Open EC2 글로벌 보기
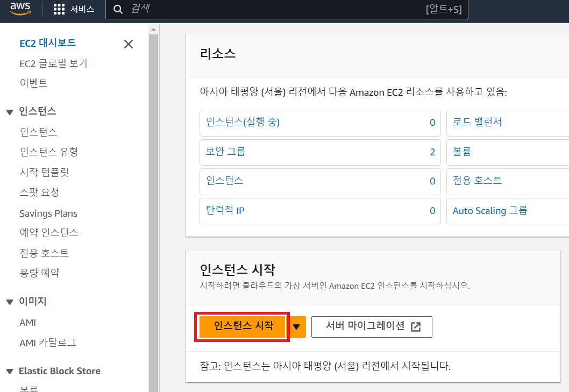The width and height of the screenshot is (569, 392). click(53, 63)
